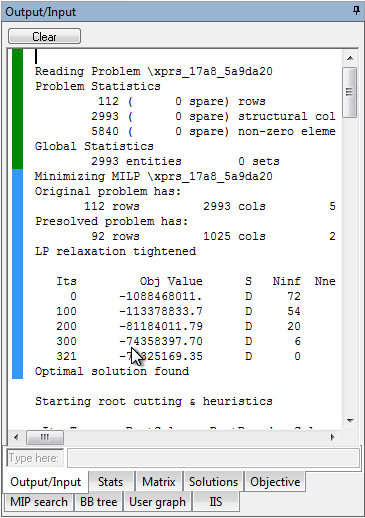Screen dimensions: 365x518
Task: Click vertical scrollbar down arrow
Action: 350,421
